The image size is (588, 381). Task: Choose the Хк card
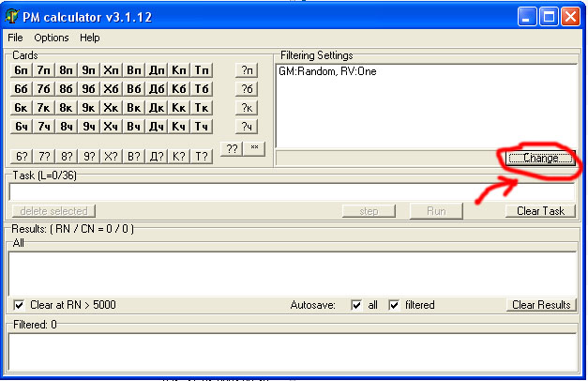pos(112,108)
